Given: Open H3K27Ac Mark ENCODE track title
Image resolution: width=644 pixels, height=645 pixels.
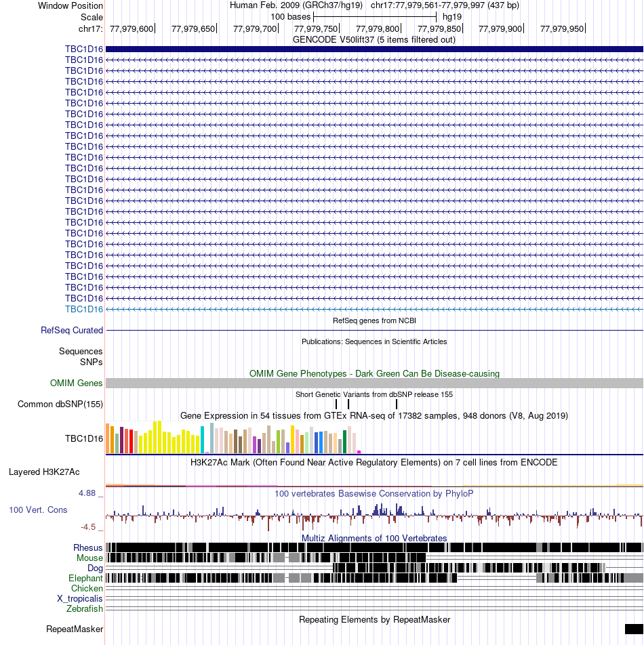Looking at the screenshot, I should (374, 462).
